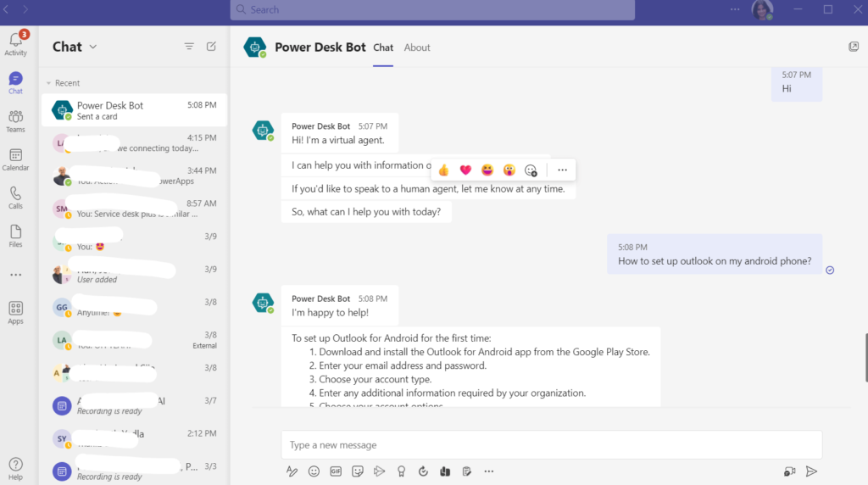
Task: Open the Power Desk Bot conversation
Action: tap(134, 110)
